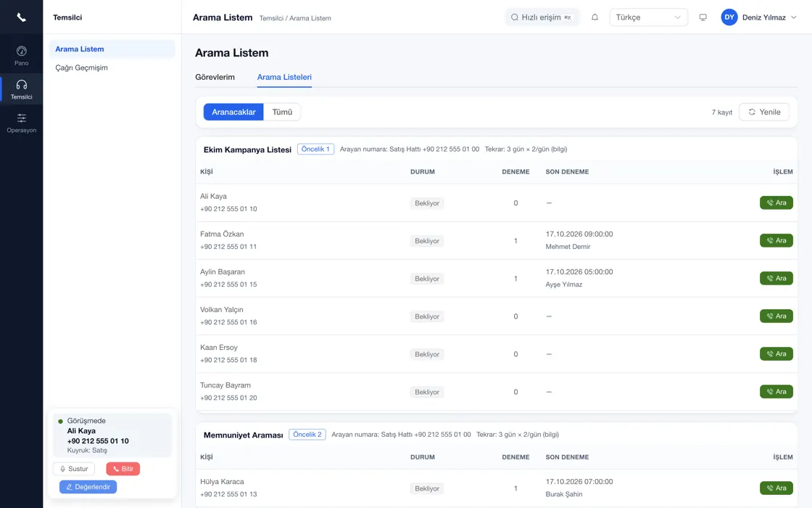Click the Hızlı erişim search field
Viewport: 812px width, 508px height.
(542, 17)
